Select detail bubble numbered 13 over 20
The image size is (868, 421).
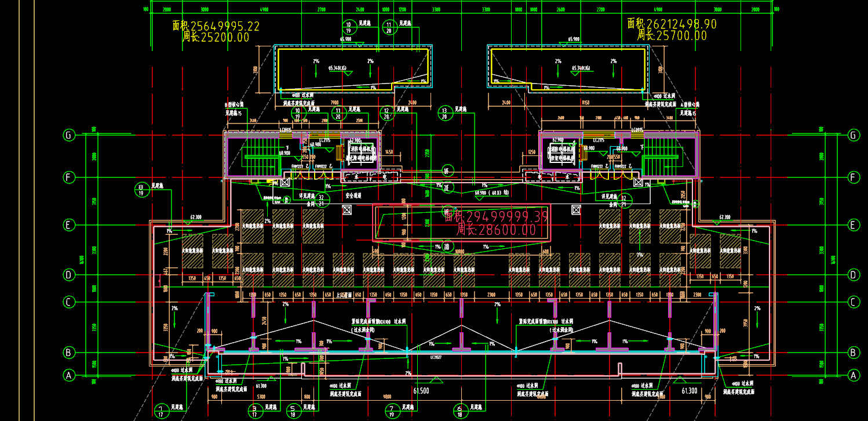[445, 112]
